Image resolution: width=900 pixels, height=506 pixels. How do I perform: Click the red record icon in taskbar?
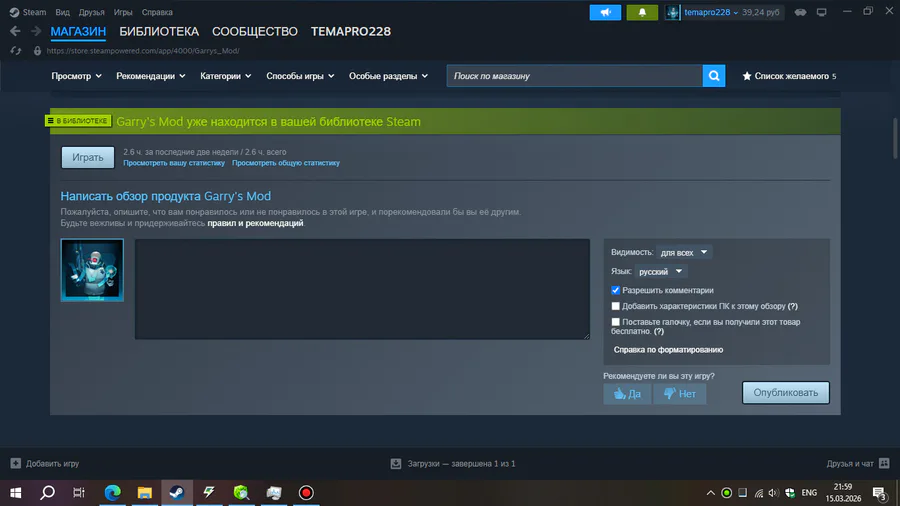coord(306,492)
